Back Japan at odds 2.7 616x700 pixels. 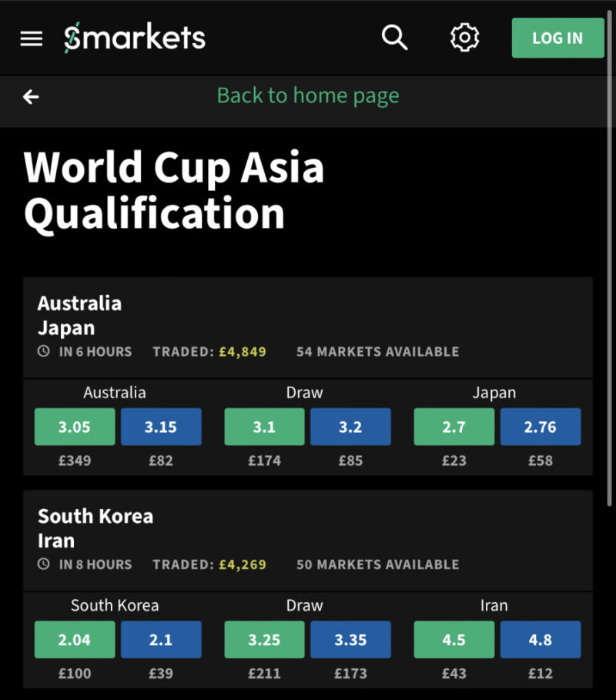[x=454, y=427]
